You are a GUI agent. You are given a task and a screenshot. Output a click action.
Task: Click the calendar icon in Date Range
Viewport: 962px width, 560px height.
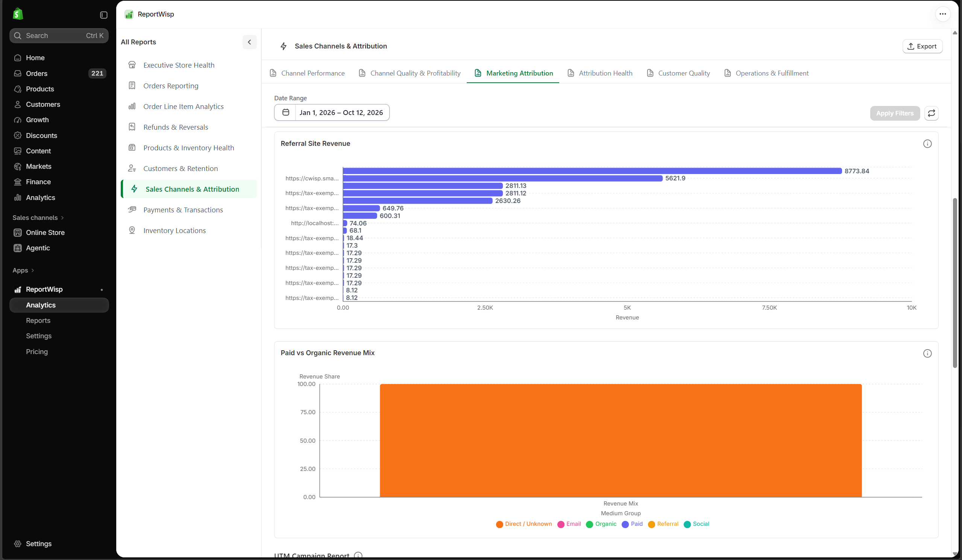285,112
